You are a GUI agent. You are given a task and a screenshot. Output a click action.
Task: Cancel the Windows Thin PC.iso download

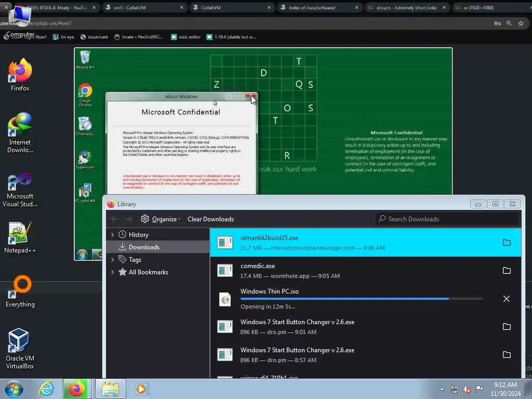pos(507,299)
